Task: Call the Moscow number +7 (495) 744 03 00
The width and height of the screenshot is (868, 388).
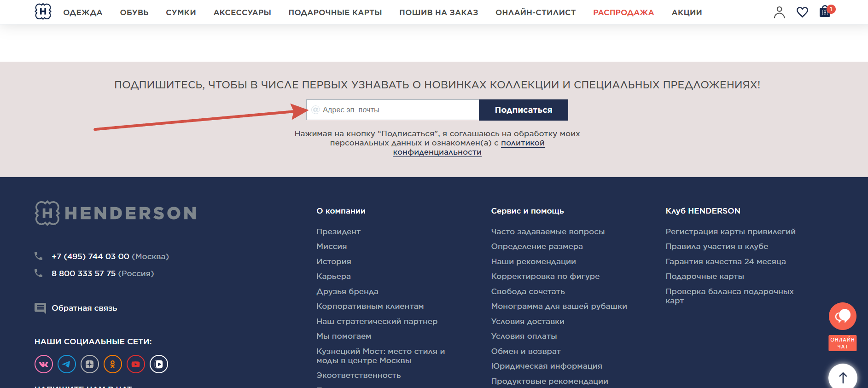Action: pyautogui.click(x=90, y=256)
